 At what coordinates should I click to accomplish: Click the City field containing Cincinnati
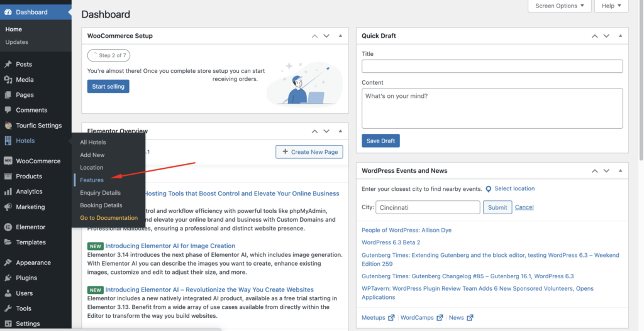[428, 207]
